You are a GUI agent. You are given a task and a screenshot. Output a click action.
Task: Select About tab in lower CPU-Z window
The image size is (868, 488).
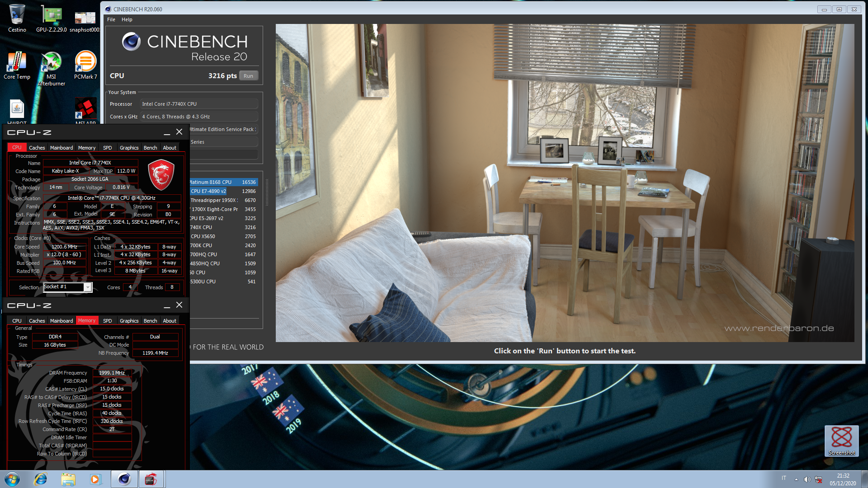tap(170, 321)
